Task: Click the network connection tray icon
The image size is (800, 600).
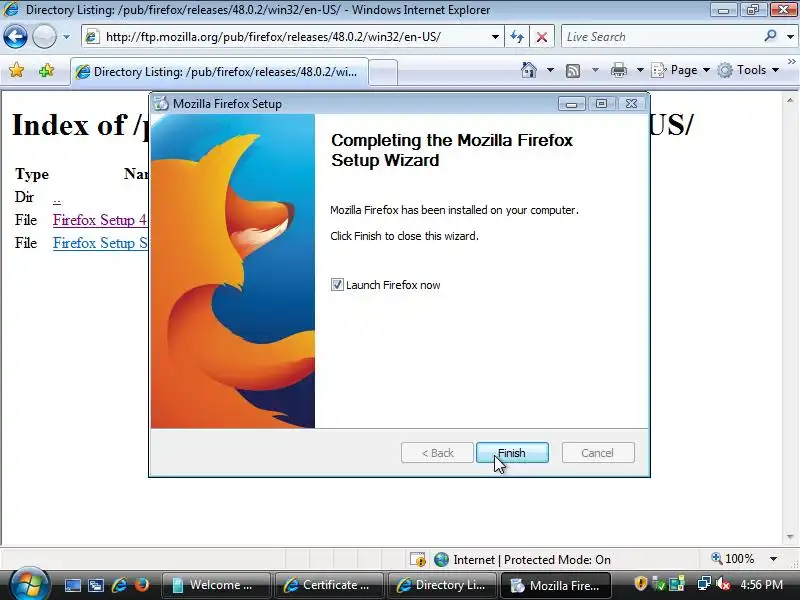Action: click(704, 584)
